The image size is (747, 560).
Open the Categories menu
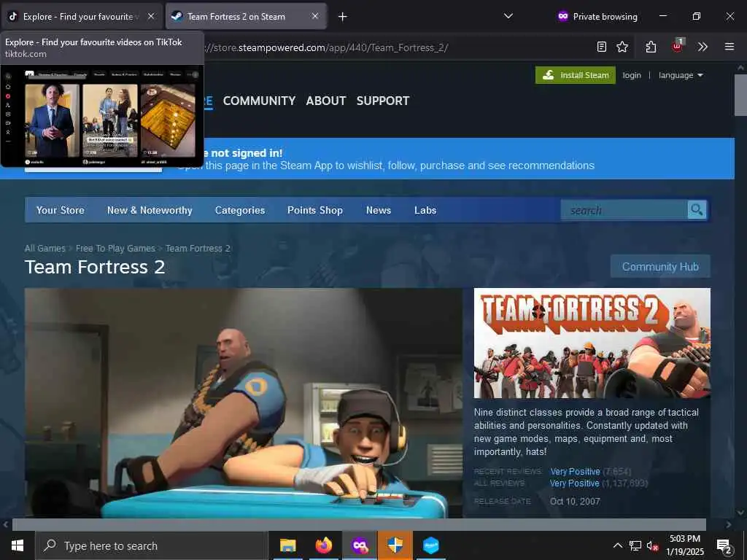click(x=239, y=210)
